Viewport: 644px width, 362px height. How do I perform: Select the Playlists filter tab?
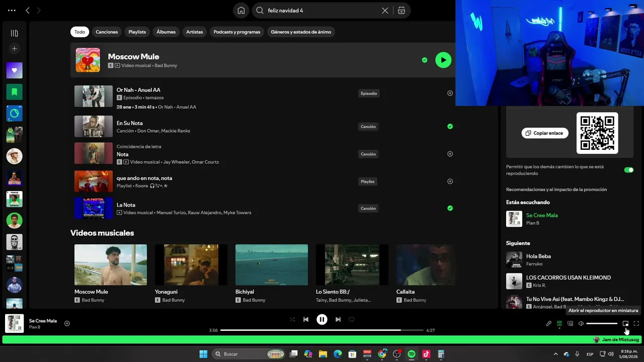(x=137, y=32)
